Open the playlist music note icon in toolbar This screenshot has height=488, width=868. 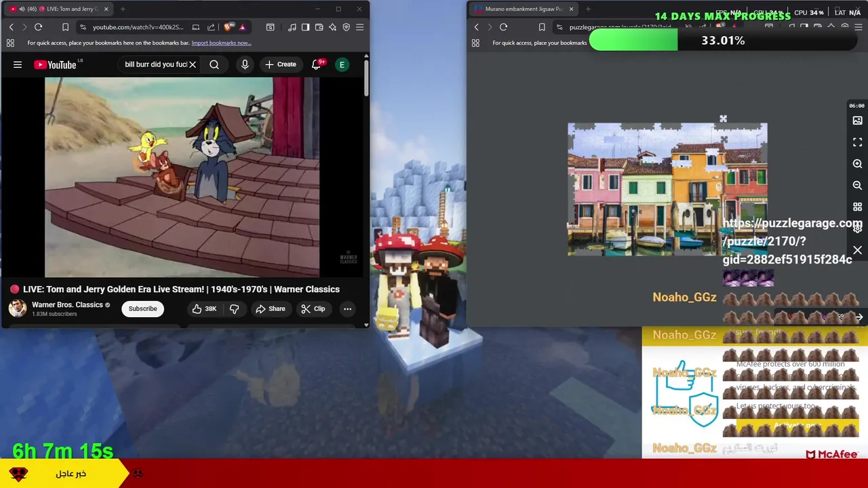[x=292, y=27]
